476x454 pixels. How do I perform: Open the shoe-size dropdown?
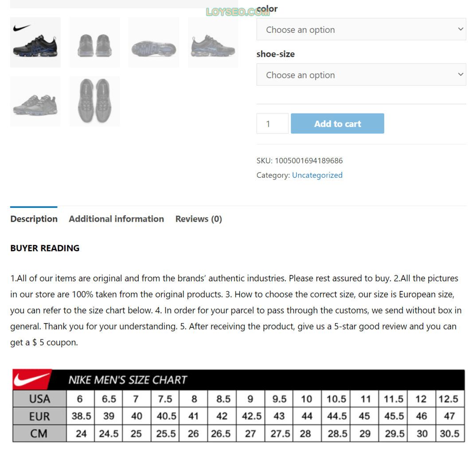[361, 74]
